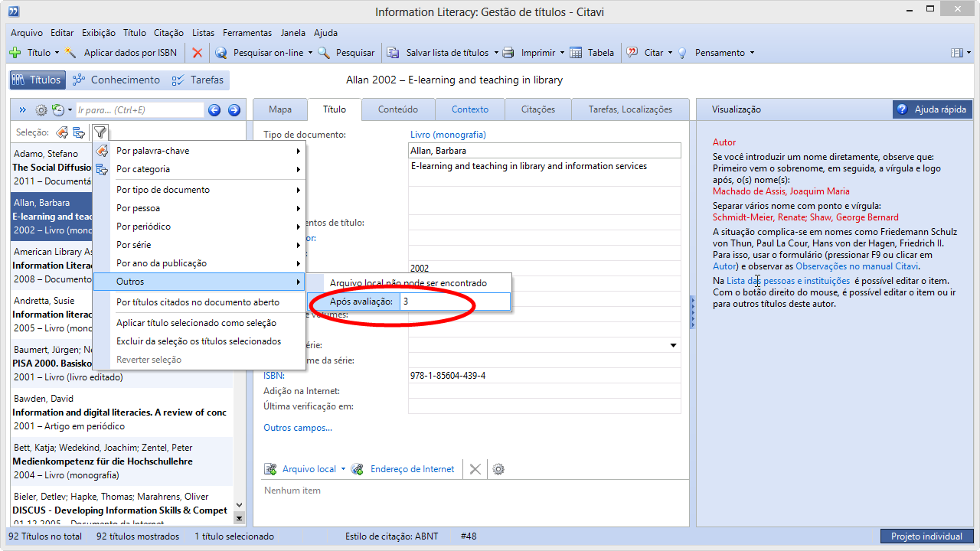Click the Pesquisar magnifier icon
The height and width of the screenshot is (551, 980).
(x=324, y=53)
